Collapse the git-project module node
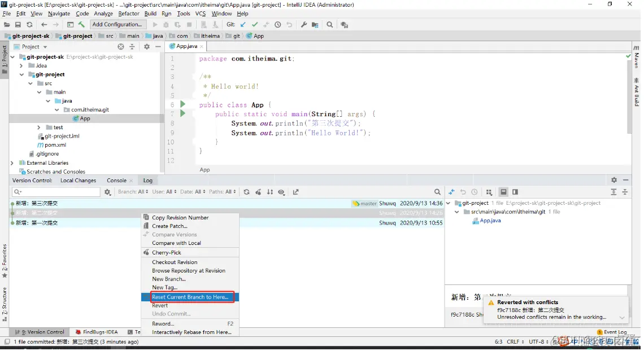Screen dimensions: 644x351 coord(21,74)
